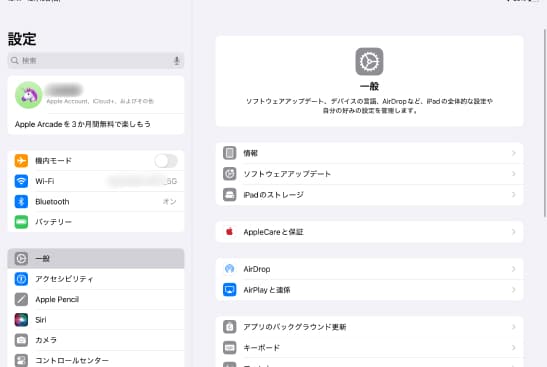
Task: Expand the AirDrop row chevron
Action: click(x=514, y=269)
